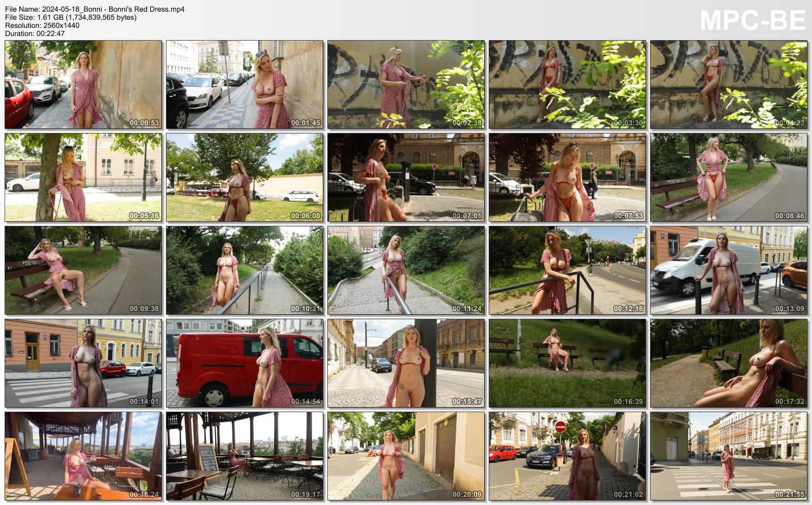The height and width of the screenshot is (505, 812).
Task: Open the thumbnail stamped 00:01:45
Action: [x=245, y=85]
